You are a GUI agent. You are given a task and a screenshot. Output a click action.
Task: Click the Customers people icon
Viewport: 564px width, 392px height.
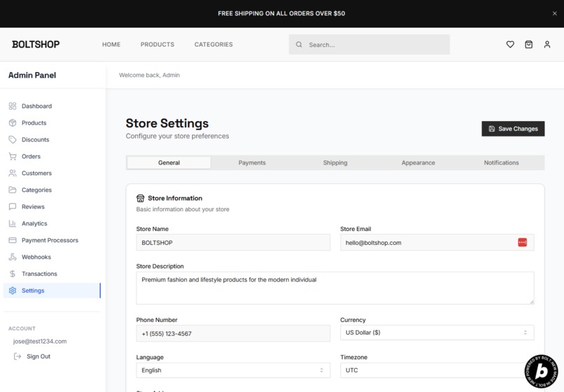[x=13, y=173]
